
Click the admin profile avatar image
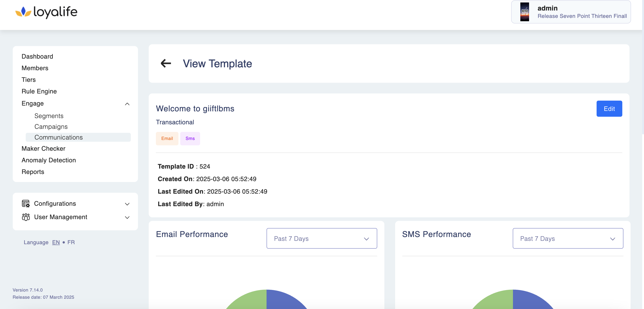tap(525, 12)
